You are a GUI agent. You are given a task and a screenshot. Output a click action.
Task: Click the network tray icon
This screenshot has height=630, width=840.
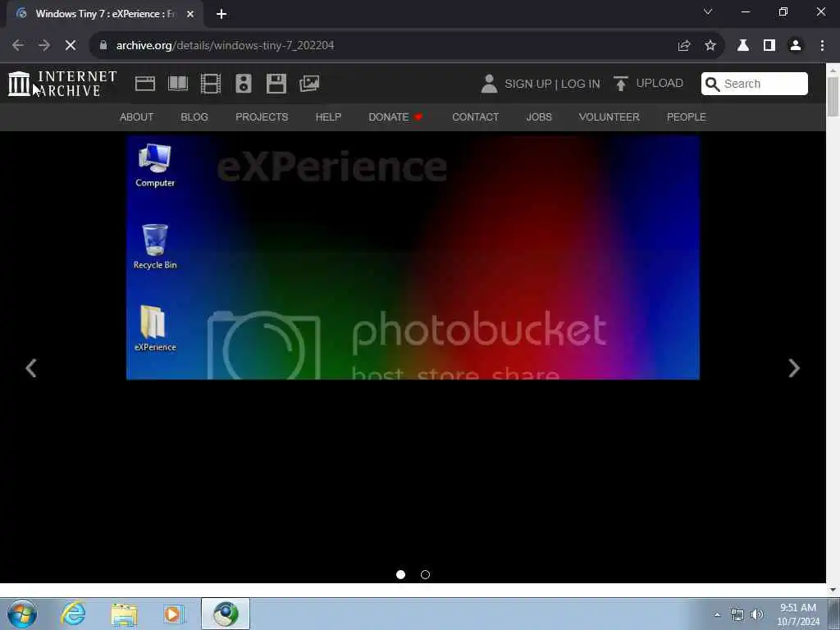point(737,615)
